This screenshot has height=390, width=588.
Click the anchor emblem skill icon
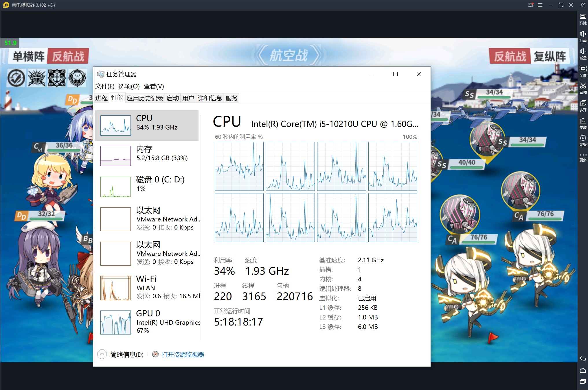pos(57,78)
